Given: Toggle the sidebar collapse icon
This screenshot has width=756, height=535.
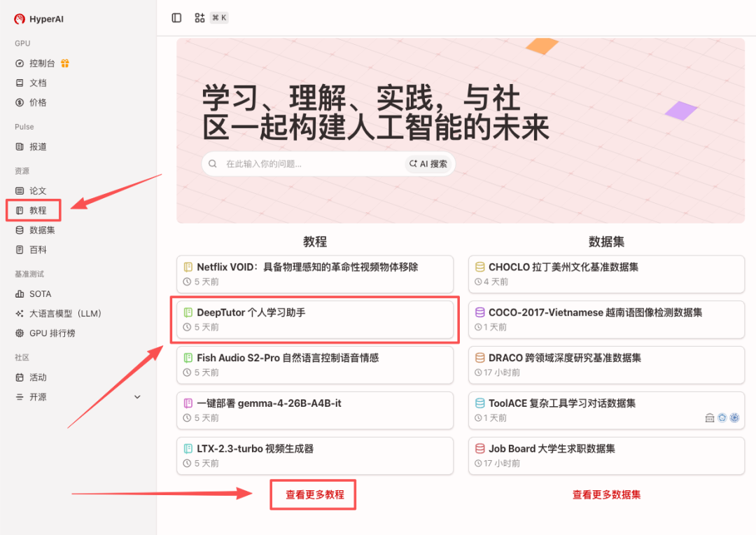Looking at the screenshot, I should point(176,17).
